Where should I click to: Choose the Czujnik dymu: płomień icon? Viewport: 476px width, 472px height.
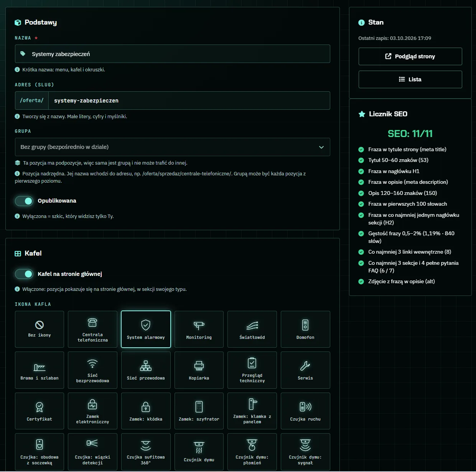click(x=252, y=452)
